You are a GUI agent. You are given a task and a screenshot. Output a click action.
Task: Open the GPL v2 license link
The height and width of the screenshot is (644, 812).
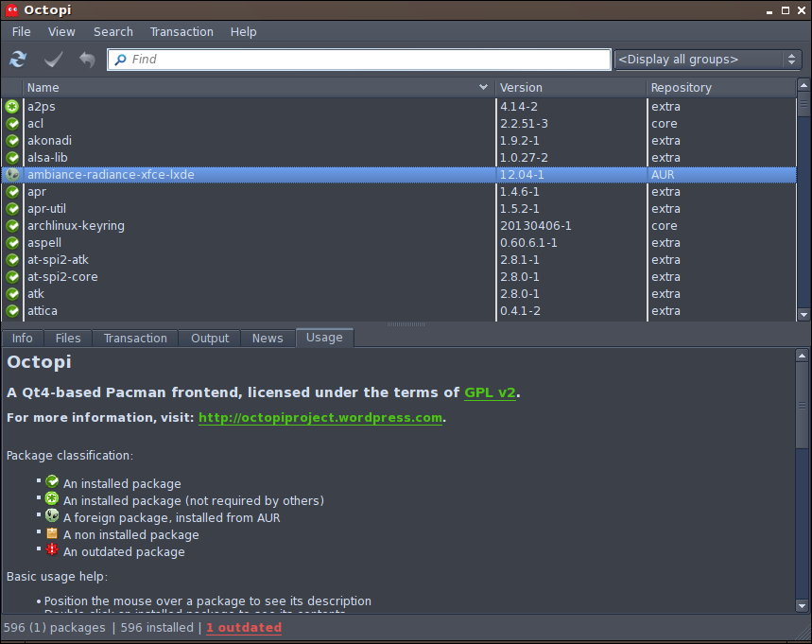click(490, 392)
